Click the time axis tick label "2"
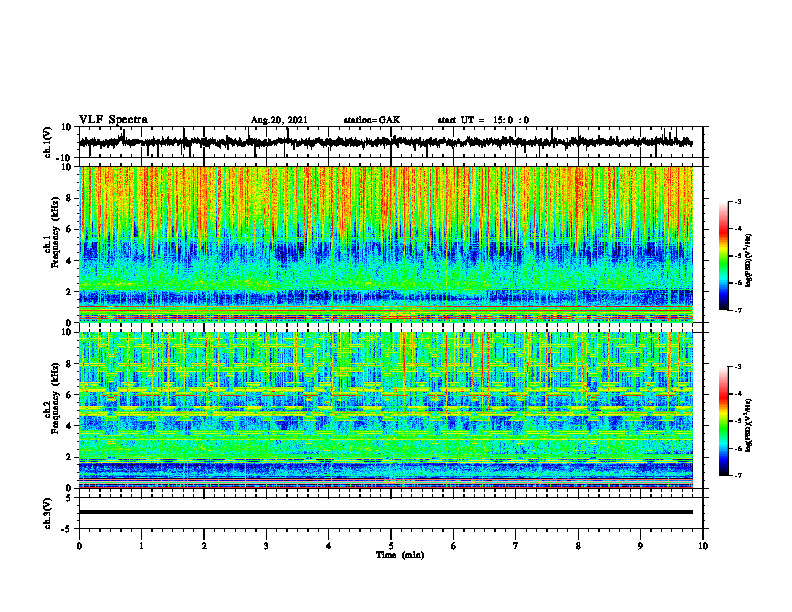The width and height of the screenshot is (792, 612). [204, 546]
